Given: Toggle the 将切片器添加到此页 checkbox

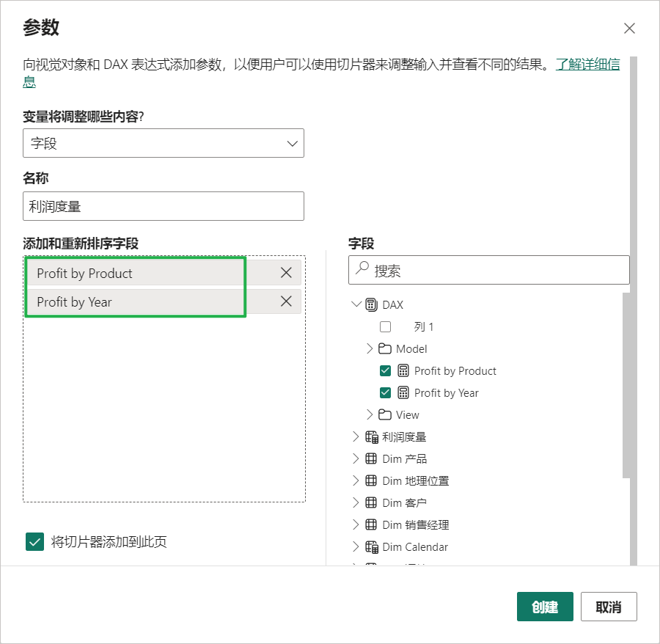Looking at the screenshot, I should pyautogui.click(x=34, y=542).
